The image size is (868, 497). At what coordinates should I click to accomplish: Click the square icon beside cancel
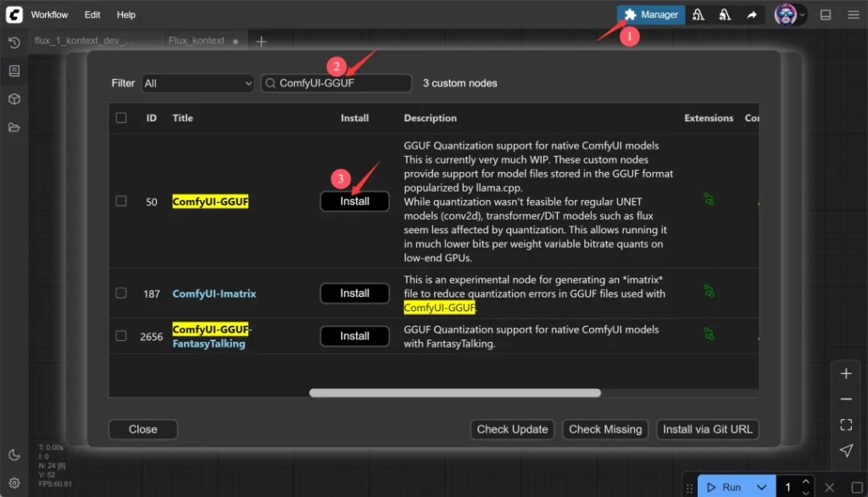coord(856,488)
